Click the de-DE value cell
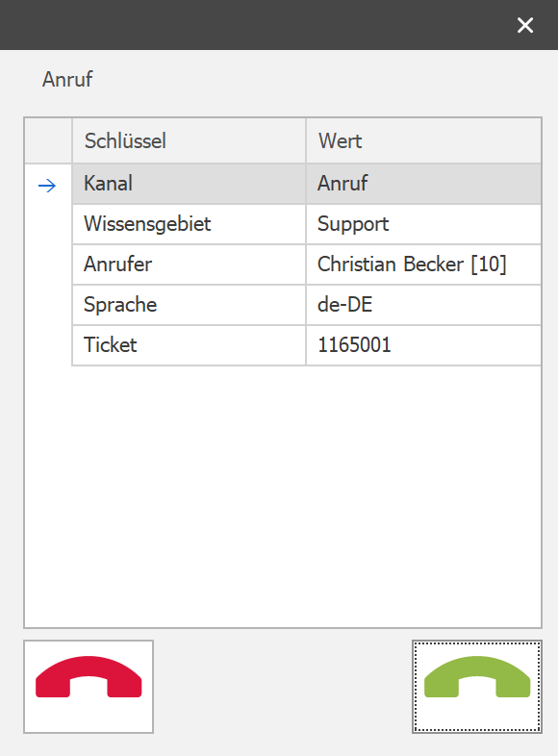This screenshot has width=558, height=756. [423, 305]
